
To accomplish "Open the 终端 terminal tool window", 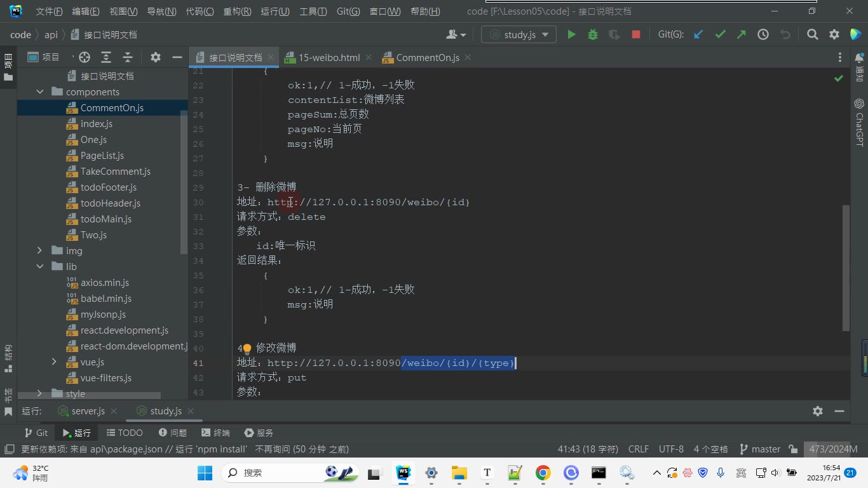I will click(215, 433).
